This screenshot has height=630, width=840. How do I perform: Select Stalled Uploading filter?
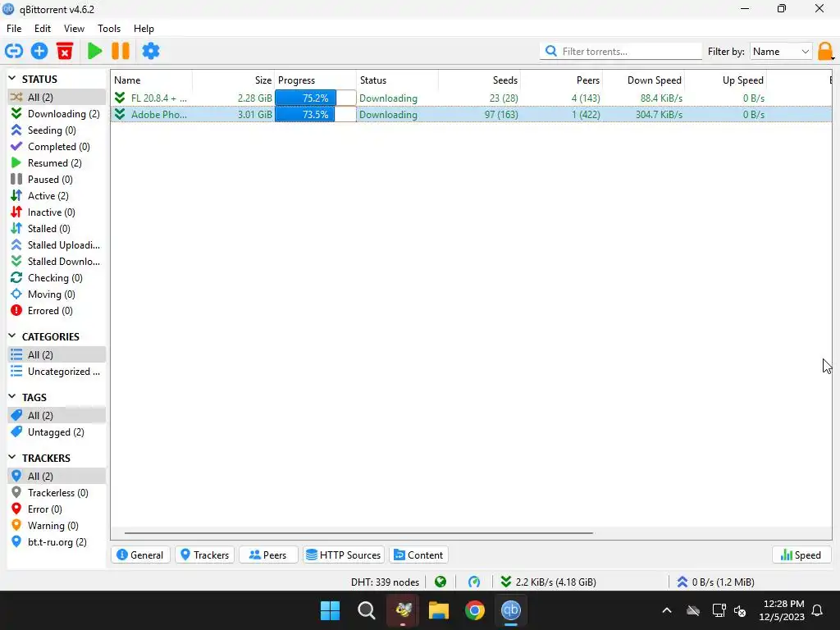point(57,245)
